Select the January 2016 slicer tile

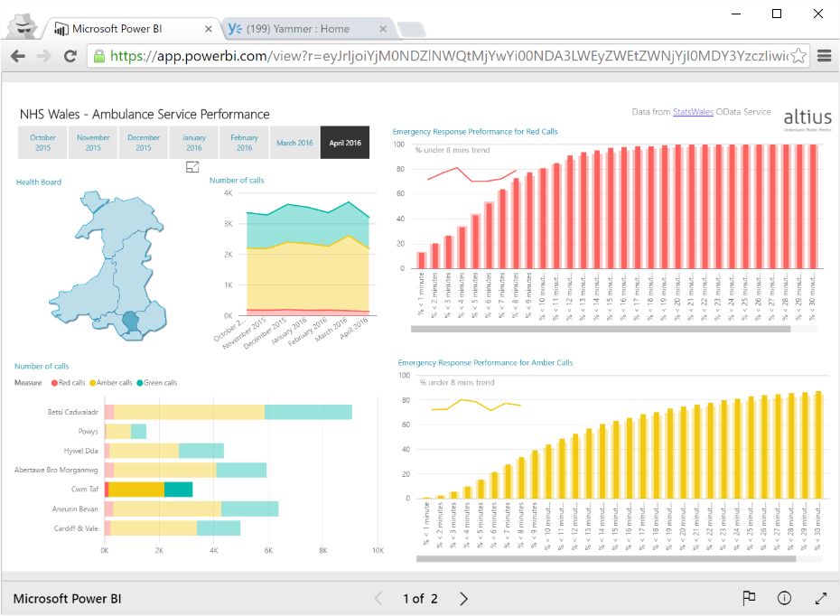pos(194,143)
